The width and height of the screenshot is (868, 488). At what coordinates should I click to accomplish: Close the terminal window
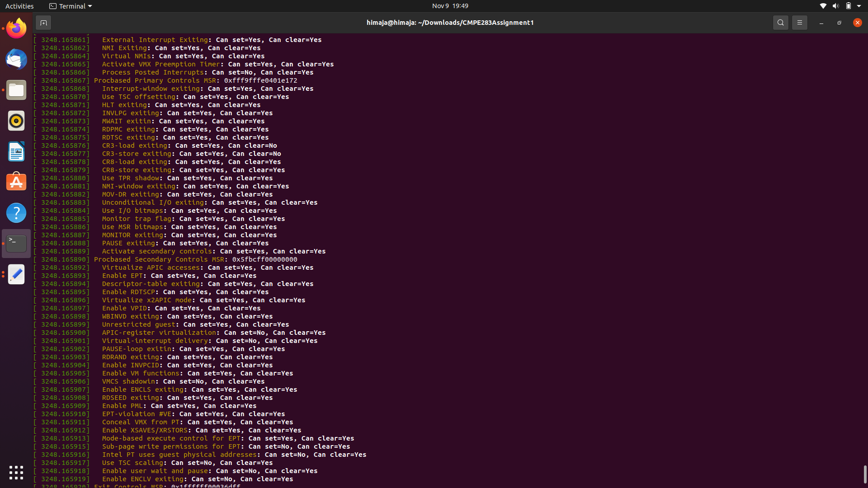click(x=857, y=23)
